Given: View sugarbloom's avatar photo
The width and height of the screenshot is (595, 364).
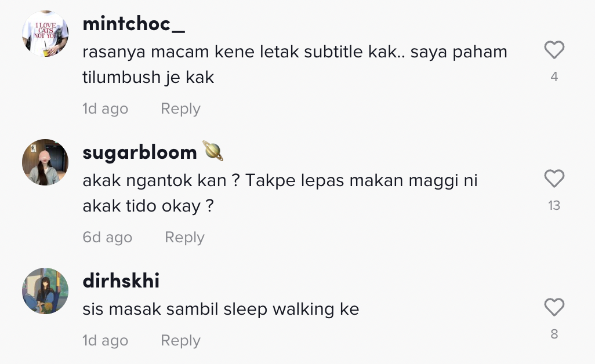Looking at the screenshot, I should tap(45, 162).
